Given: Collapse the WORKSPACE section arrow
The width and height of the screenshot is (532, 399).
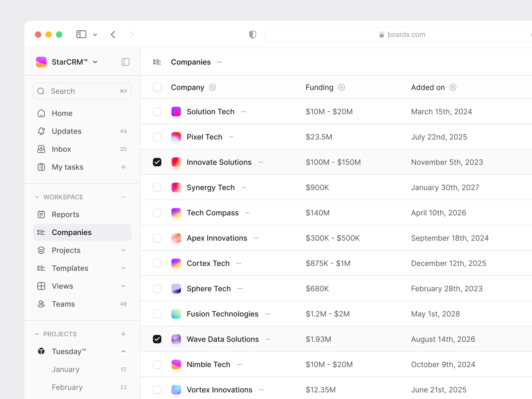Looking at the screenshot, I should tap(37, 197).
